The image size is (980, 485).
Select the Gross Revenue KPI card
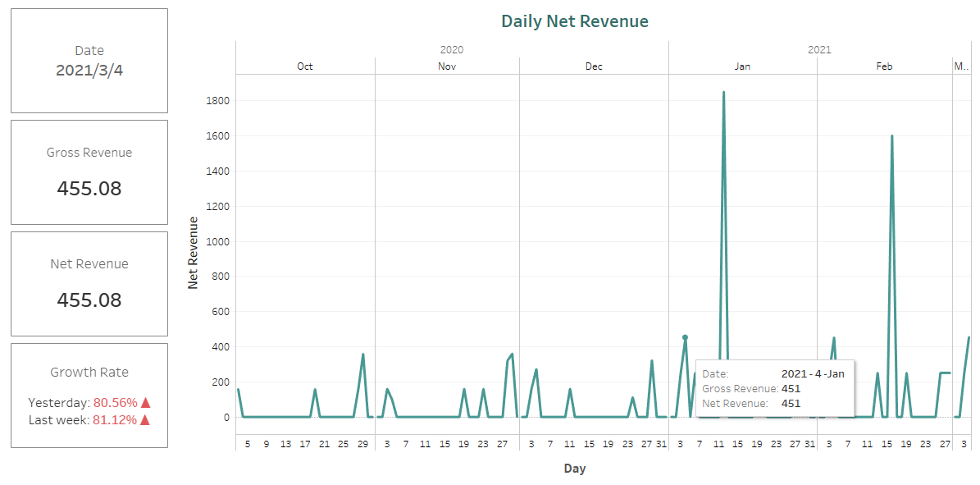pos(89,172)
